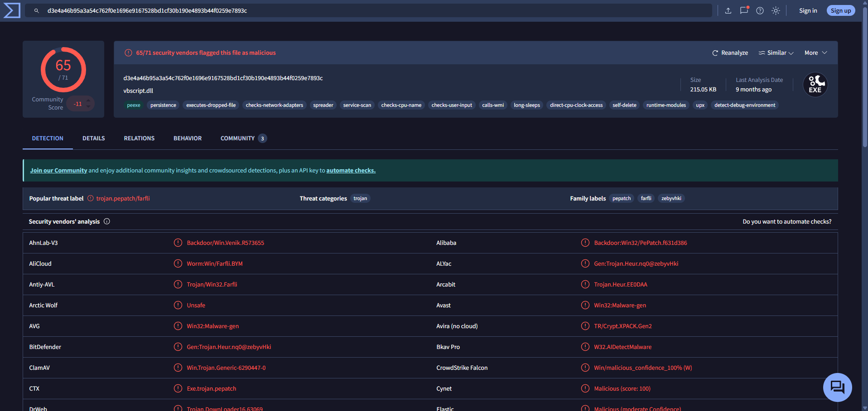
Task: Click the alert icon beside Trojan/Win32.Farfli
Action: point(178,284)
